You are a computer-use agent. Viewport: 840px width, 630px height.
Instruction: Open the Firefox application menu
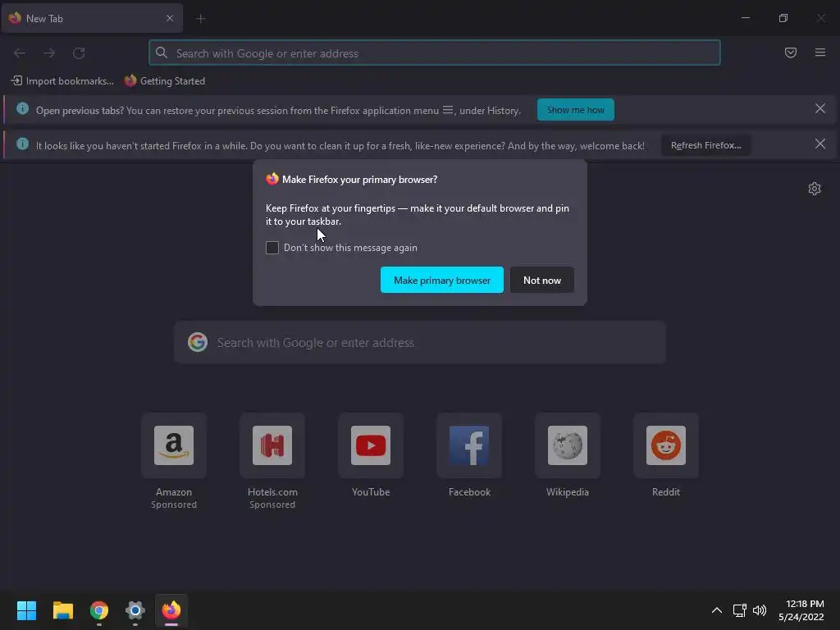pos(820,52)
